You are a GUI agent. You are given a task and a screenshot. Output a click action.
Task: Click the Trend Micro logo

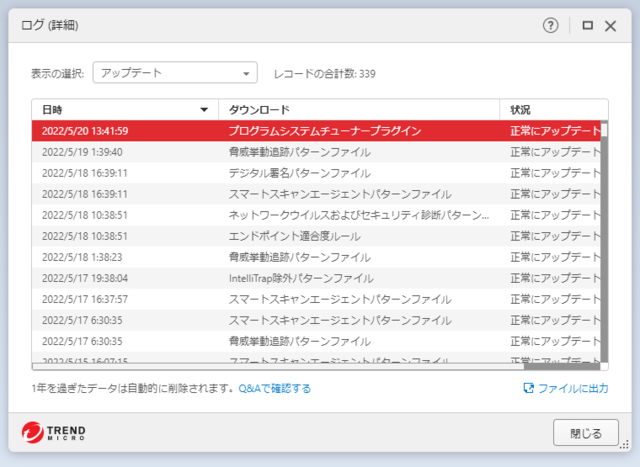coord(53,432)
